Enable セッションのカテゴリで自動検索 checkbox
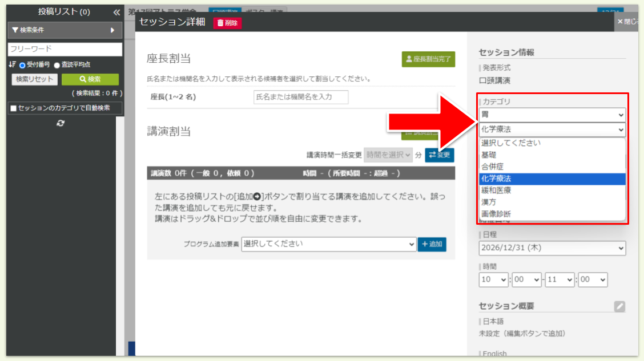 point(13,108)
